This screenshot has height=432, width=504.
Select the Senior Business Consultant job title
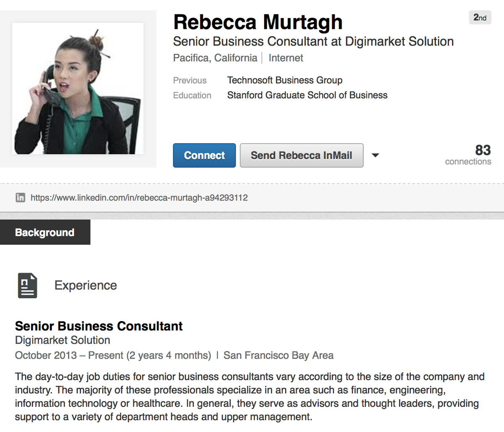(x=99, y=326)
